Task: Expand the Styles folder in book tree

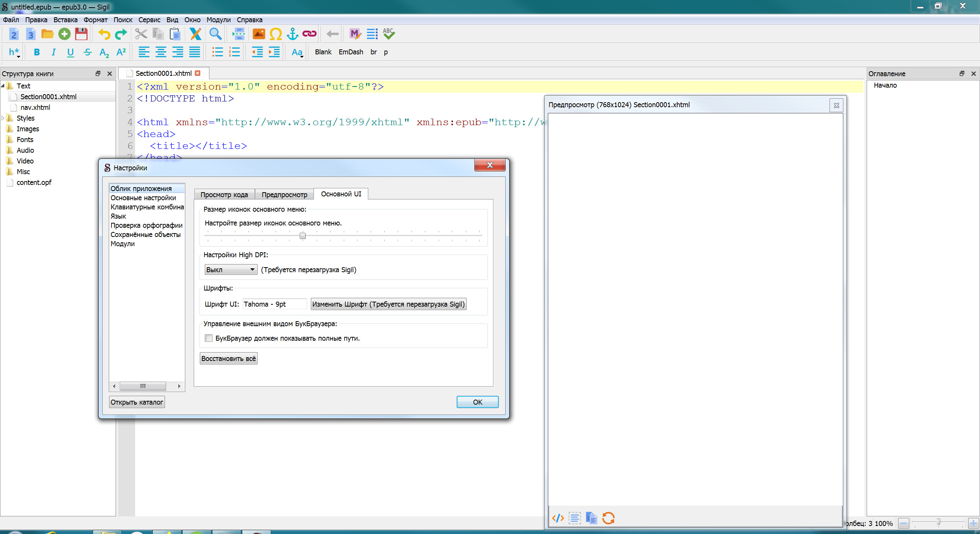Action: (3, 118)
